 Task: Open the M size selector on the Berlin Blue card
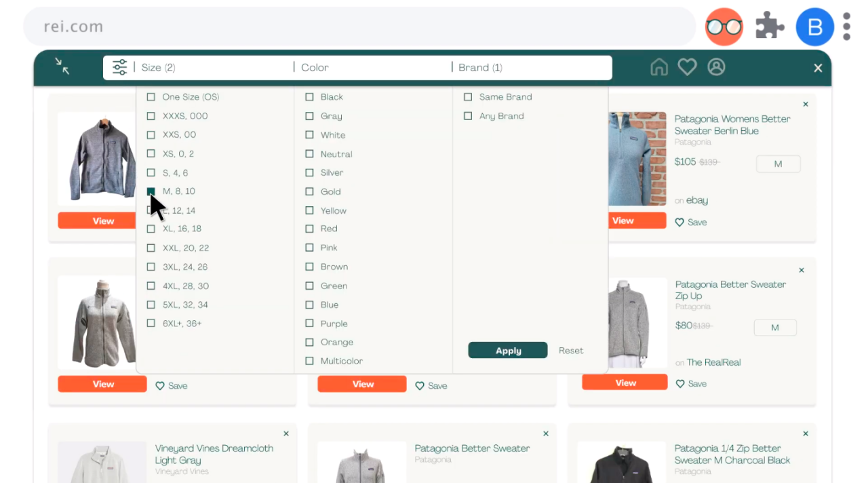tap(778, 163)
